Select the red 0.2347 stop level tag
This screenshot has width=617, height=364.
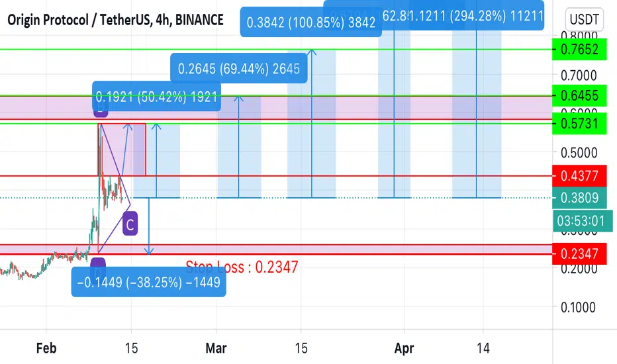point(579,253)
